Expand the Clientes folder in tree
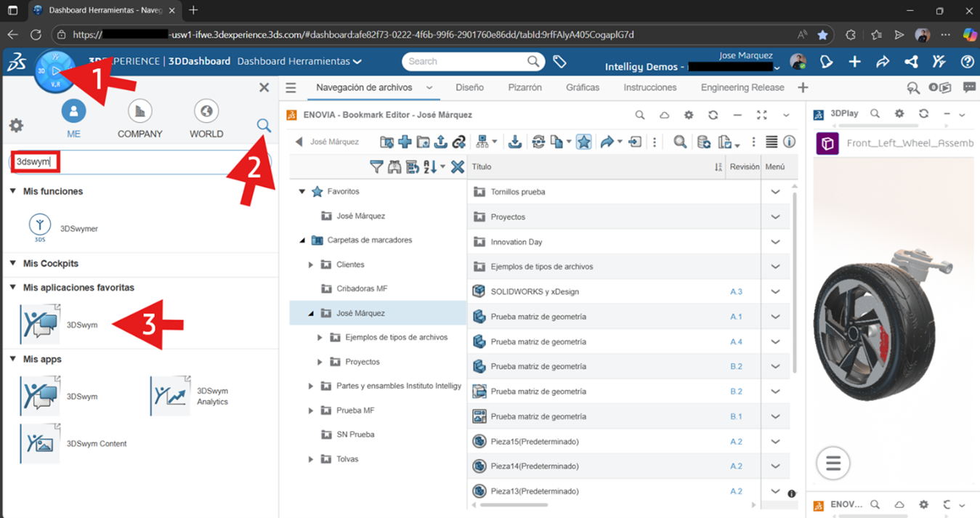Viewport: 980px width, 518px height. point(311,264)
